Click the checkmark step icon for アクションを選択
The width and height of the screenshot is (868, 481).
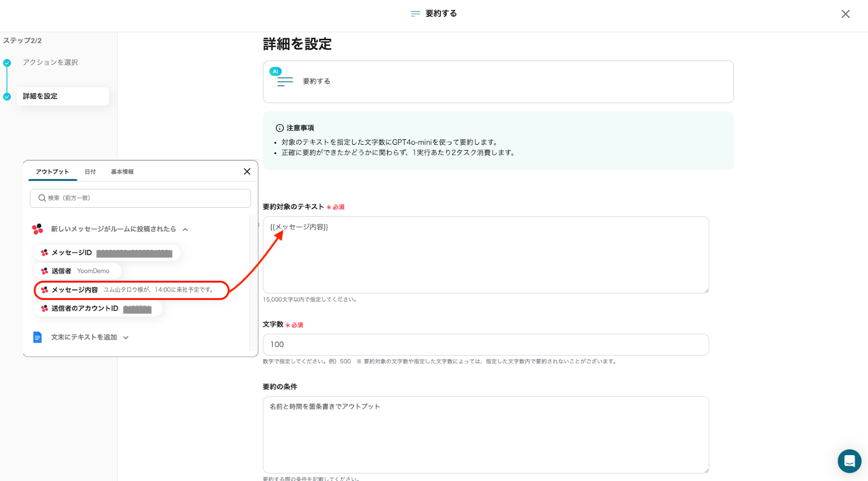tap(7, 63)
